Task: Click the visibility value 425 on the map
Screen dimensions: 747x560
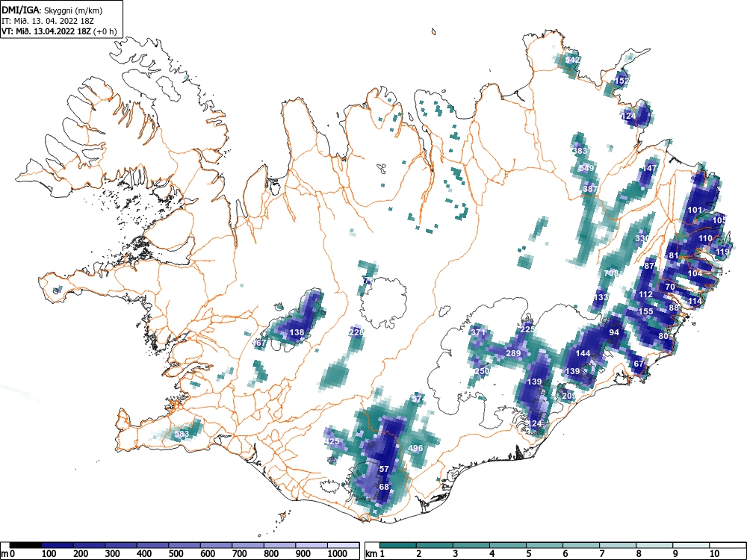Action: 332,441
